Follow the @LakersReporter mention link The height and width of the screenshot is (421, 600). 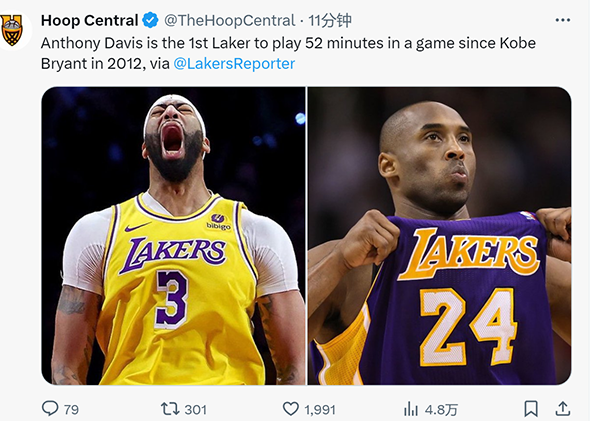point(234,63)
